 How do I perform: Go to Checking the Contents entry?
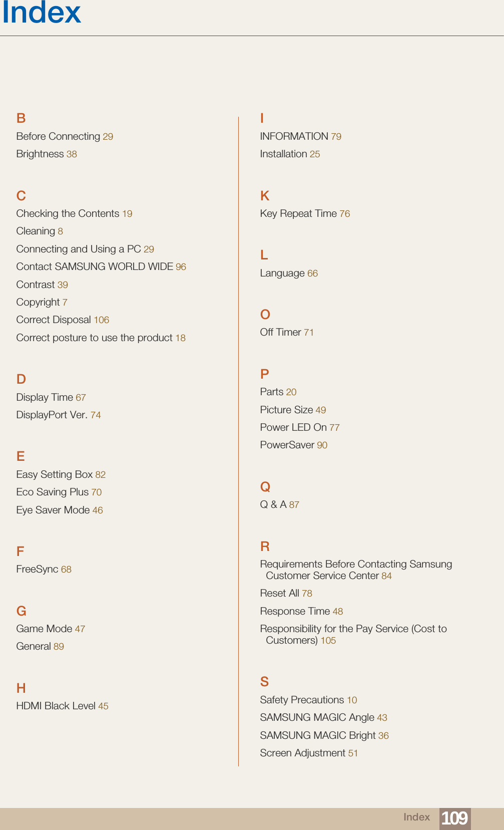74,214
